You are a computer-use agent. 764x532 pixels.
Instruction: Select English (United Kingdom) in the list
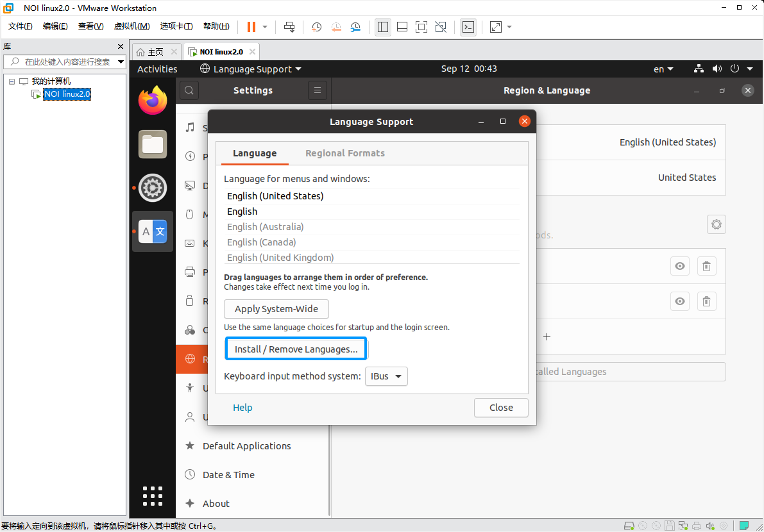coord(372,258)
